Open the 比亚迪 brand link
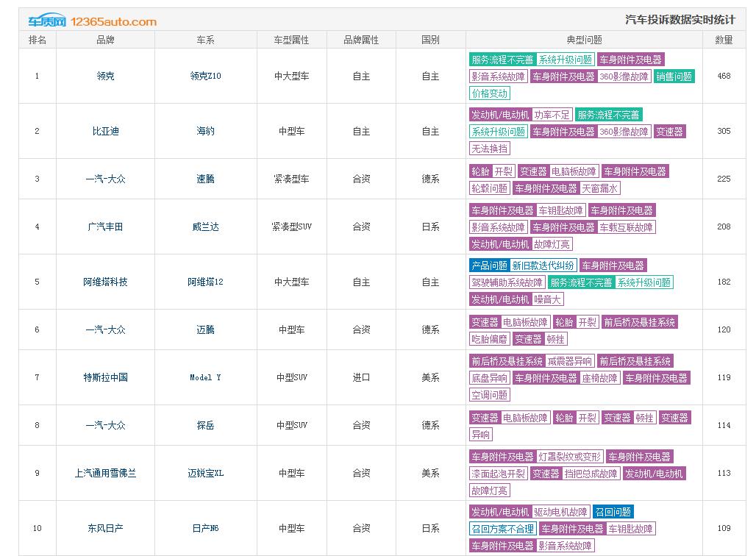The width and height of the screenshot is (756, 556). [105, 131]
